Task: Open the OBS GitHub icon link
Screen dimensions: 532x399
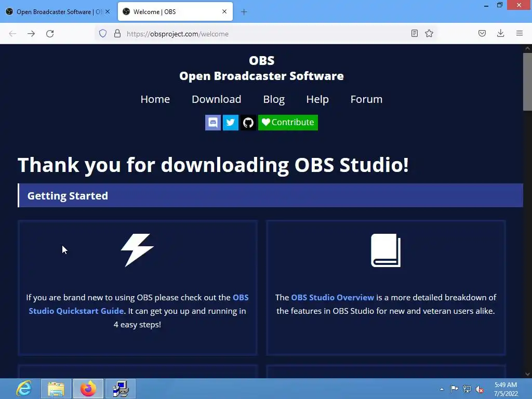Action: 248,123
